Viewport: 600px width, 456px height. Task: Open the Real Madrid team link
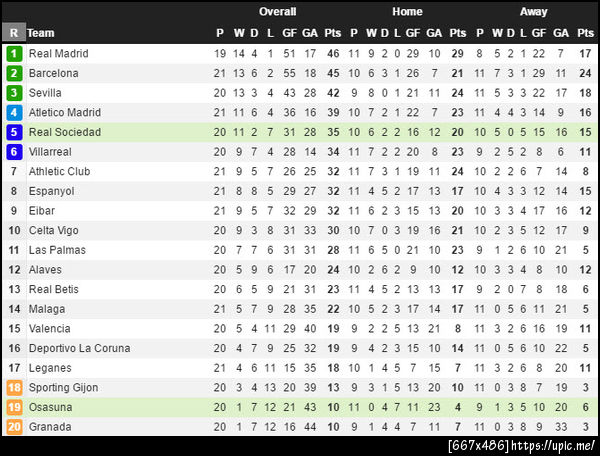(x=58, y=54)
